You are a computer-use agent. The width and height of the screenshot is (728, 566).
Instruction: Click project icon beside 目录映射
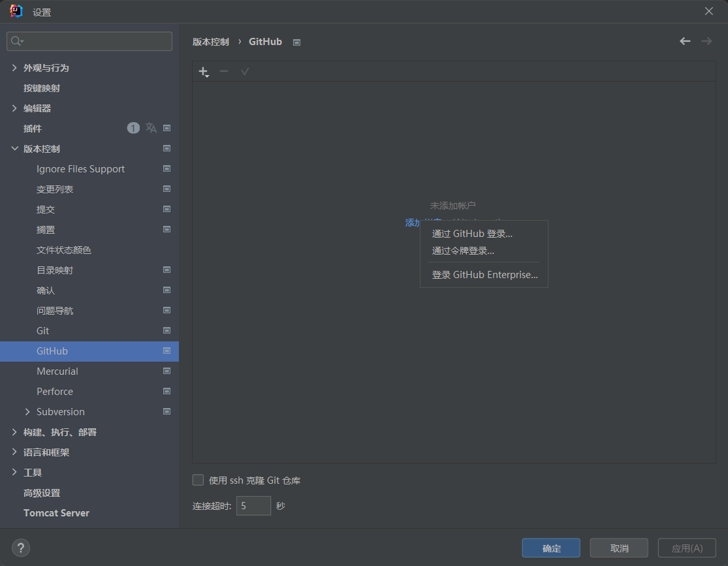click(166, 270)
